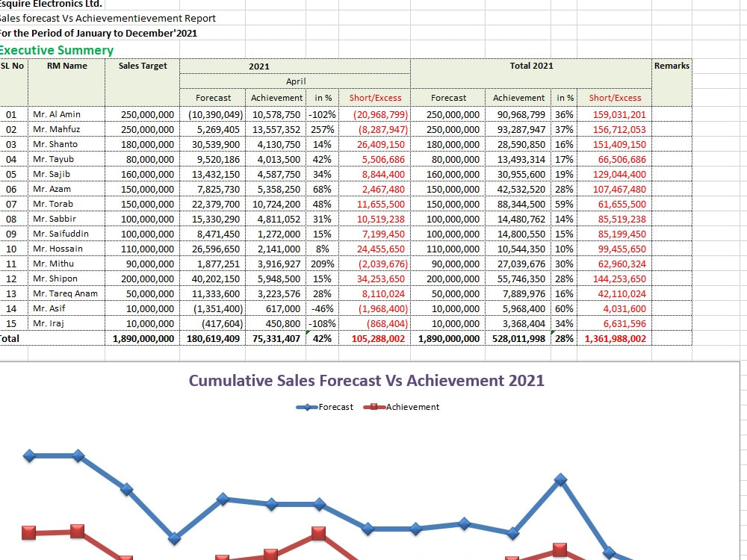The height and width of the screenshot is (560, 747).
Task: Select the Executive Summery heading cell
Action: pos(56,50)
